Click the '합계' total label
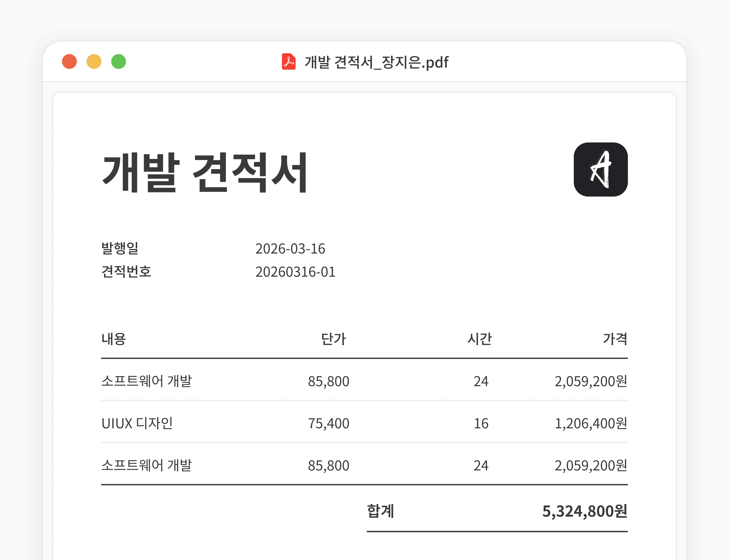This screenshot has width=729, height=560. (380, 511)
